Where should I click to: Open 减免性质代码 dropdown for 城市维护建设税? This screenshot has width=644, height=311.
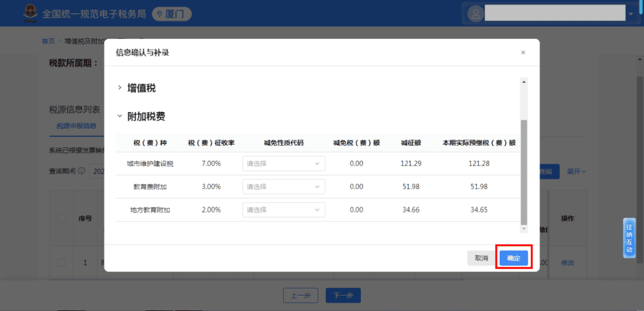(283, 163)
